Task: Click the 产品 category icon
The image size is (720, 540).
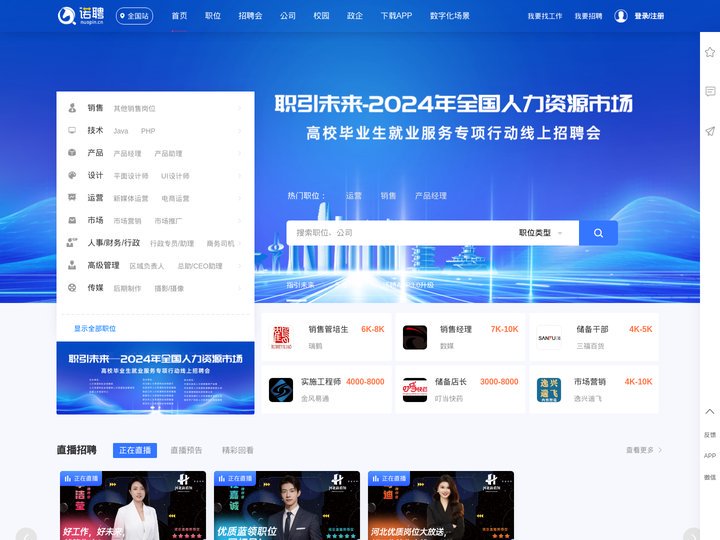Action: click(72, 152)
